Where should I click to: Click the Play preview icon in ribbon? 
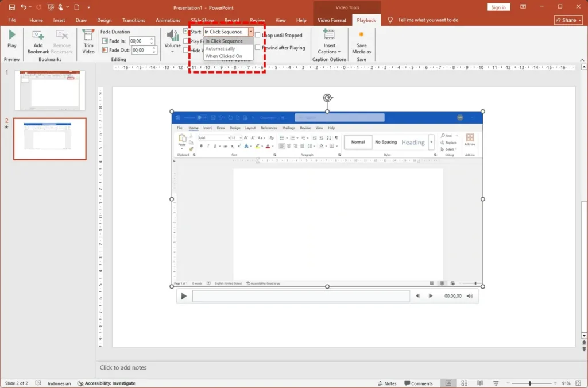click(x=11, y=36)
